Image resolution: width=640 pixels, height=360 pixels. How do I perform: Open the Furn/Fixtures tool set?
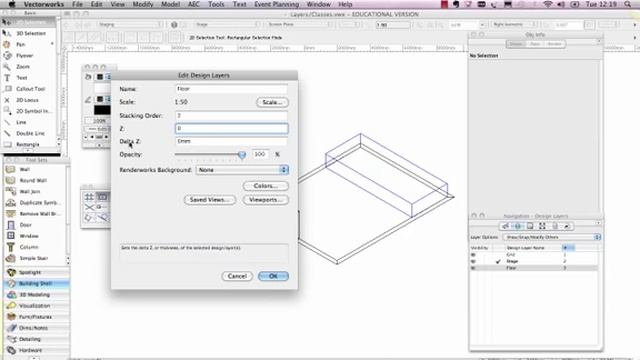tap(37, 317)
